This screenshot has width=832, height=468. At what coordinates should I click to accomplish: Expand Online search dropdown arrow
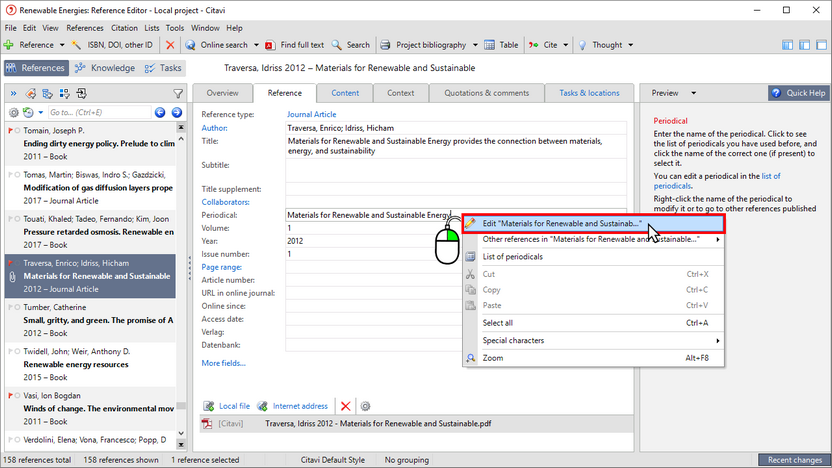256,45
